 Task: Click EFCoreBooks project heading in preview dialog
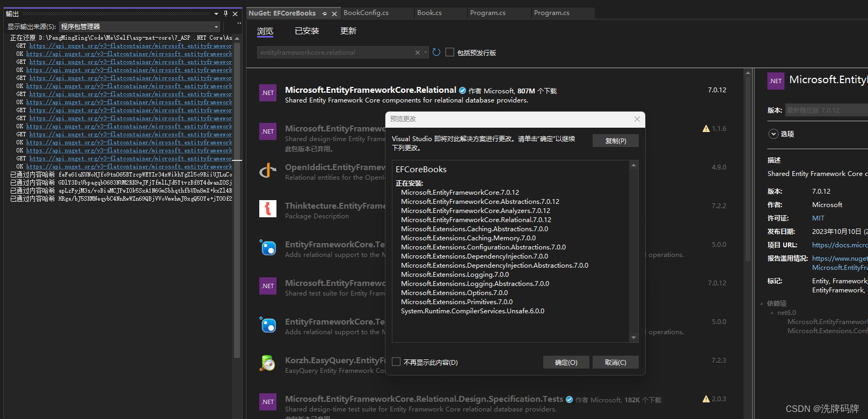coord(421,170)
